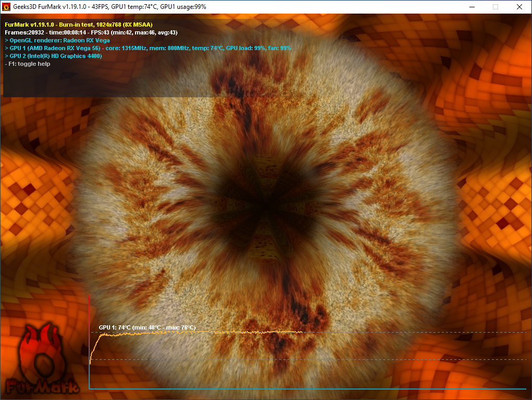This screenshot has height=400, width=532.
Task: Click the 'GPU 1: 74°C' temperature graph label
Action: click(x=147, y=327)
